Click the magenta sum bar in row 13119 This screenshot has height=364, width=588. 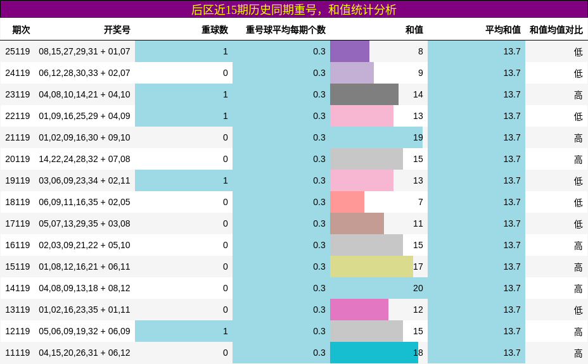[x=359, y=310]
